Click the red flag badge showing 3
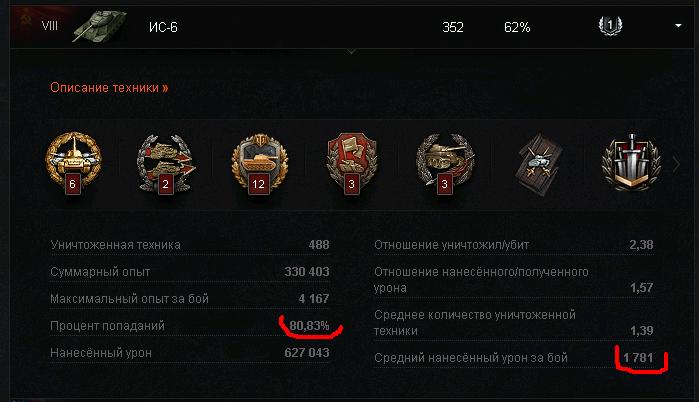 (x=352, y=164)
